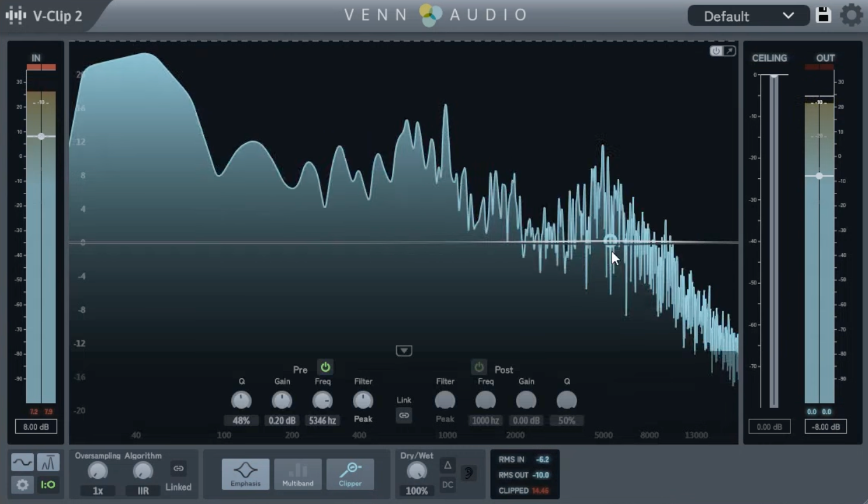Open the preset dropdown showing Default
868x504 pixels.
[x=748, y=16]
